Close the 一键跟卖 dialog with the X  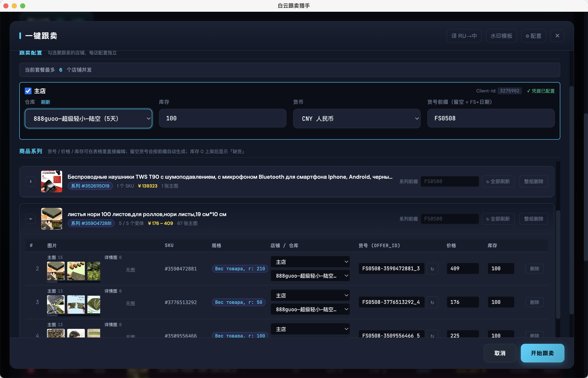557,36
